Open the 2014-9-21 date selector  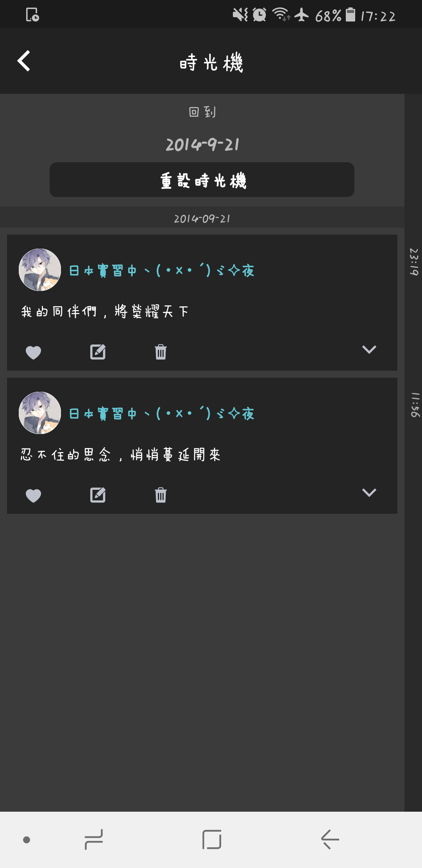pyautogui.click(x=202, y=145)
